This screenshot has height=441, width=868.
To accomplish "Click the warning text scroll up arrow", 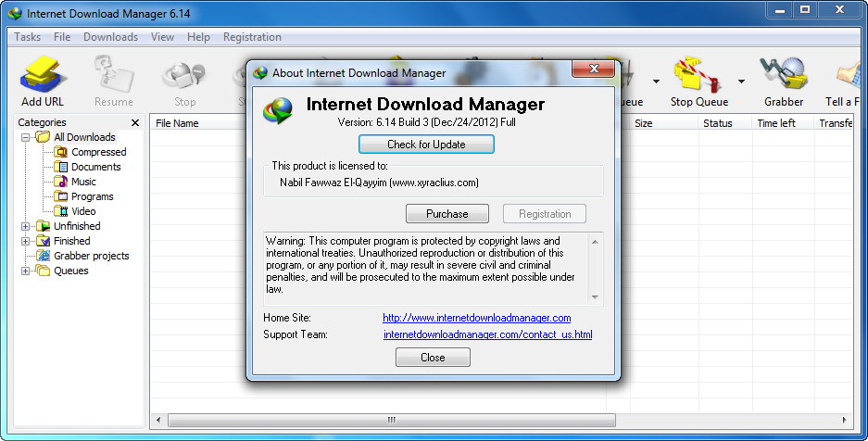I will [x=595, y=242].
